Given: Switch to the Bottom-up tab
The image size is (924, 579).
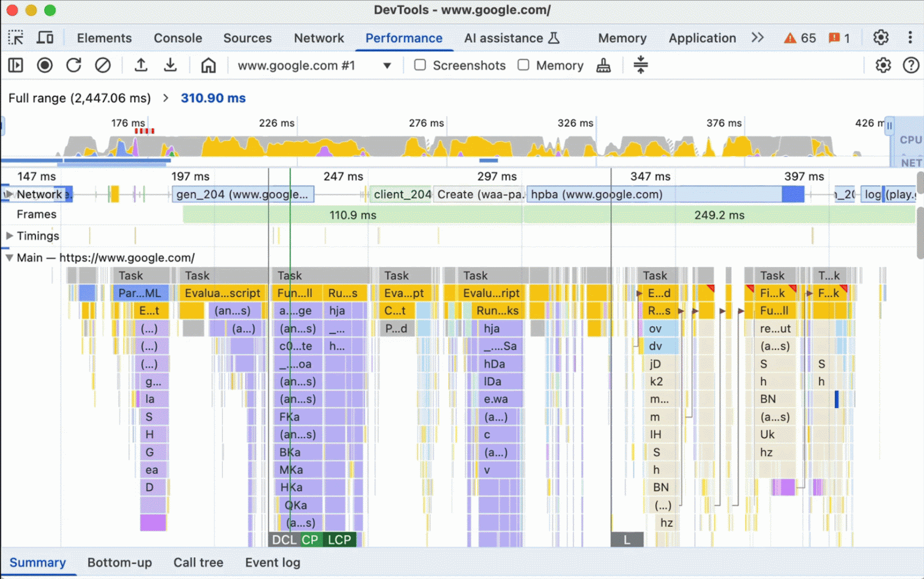Looking at the screenshot, I should pyautogui.click(x=120, y=563).
